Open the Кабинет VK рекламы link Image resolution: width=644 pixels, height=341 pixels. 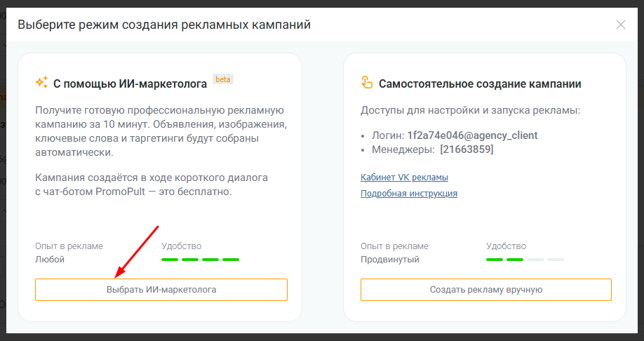pos(404,178)
